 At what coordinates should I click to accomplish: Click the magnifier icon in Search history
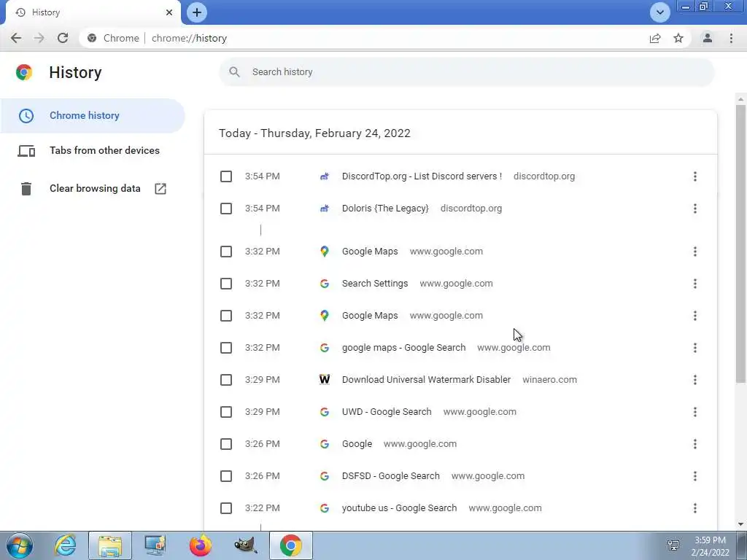click(234, 72)
